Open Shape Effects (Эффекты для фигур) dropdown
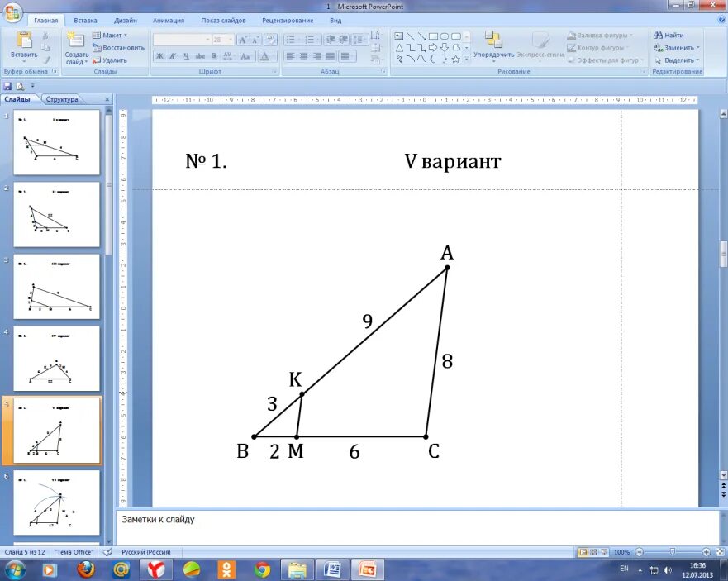The image size is (728, 581). (605, 60)
